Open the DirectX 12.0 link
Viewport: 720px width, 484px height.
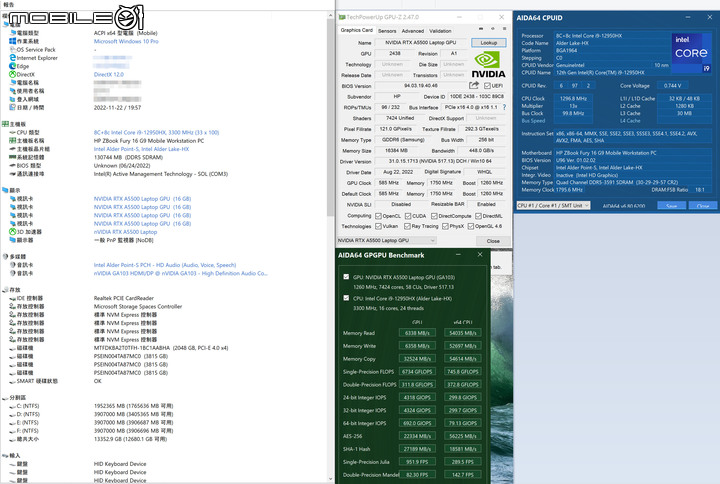pos(108,74)
